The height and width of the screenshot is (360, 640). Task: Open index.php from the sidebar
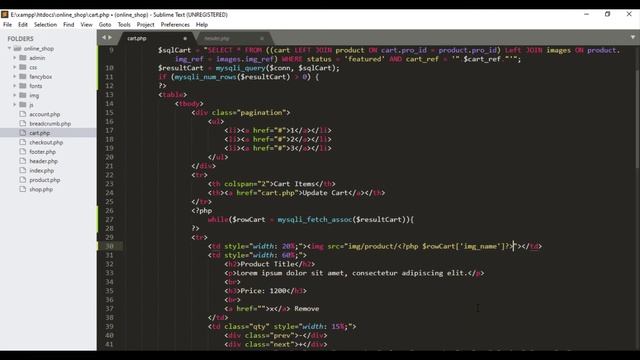pos(42,171)
